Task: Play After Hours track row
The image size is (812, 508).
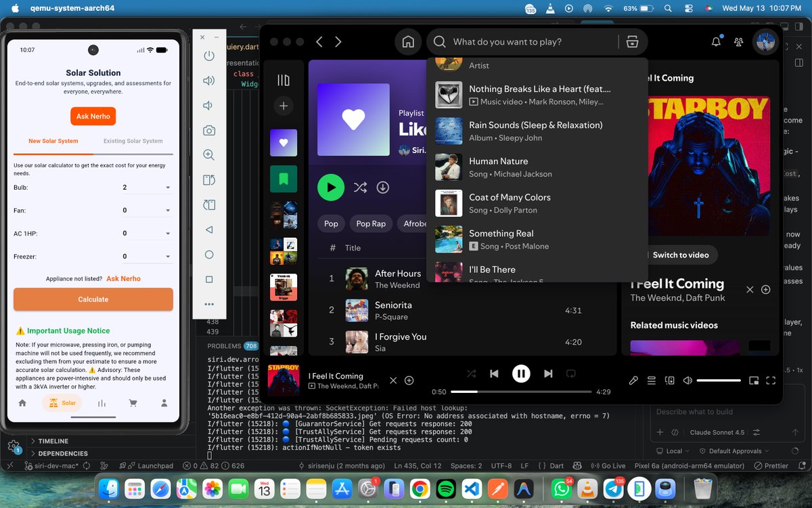Action: [464, 278]
